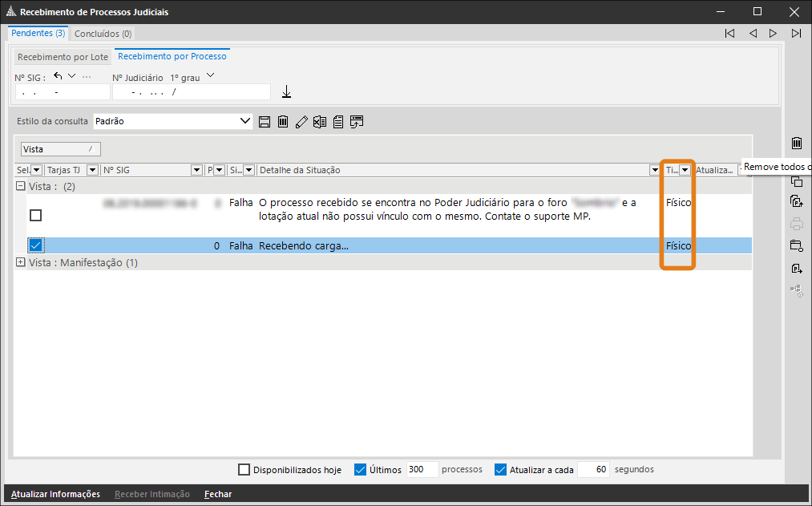Click the document list icon in the query toolbar
The height and width of the screenshot is (506, 812).
pyautogui.click(x=338, y=122)
